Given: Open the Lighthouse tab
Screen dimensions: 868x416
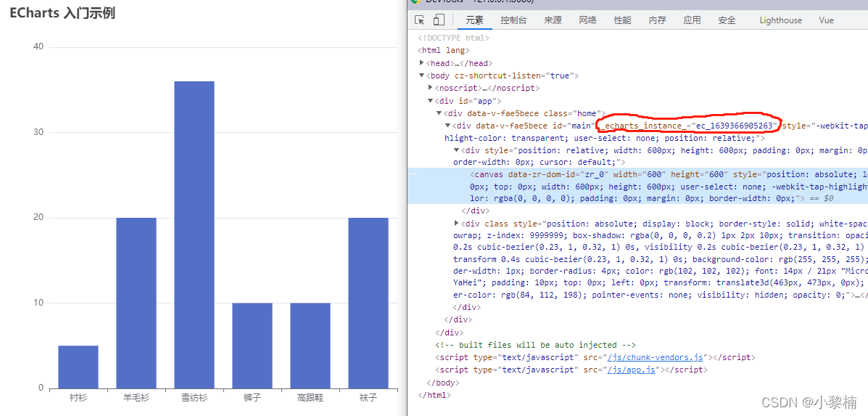Looking at the screenshot, I should click(x=780, y=20).
